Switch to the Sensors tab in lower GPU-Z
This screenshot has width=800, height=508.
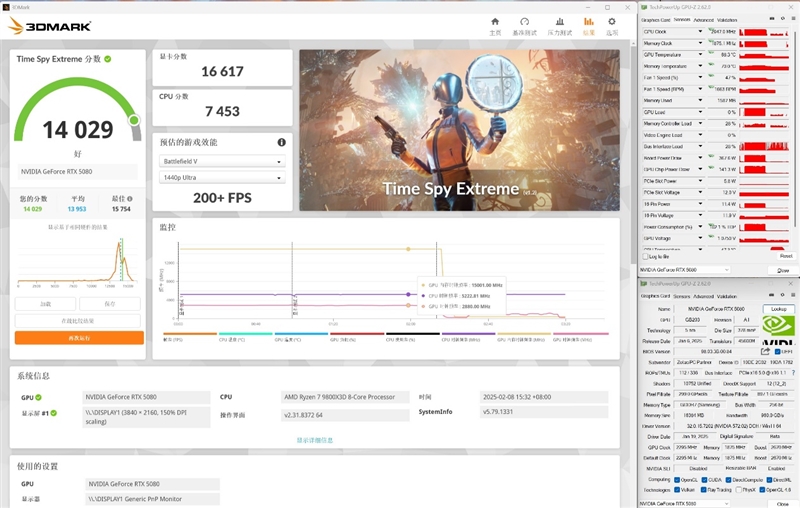pos(680,297)
